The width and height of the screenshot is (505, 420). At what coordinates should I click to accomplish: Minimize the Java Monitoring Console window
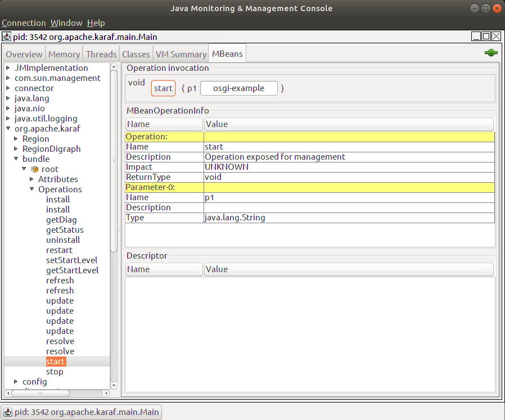click(475, 8)
